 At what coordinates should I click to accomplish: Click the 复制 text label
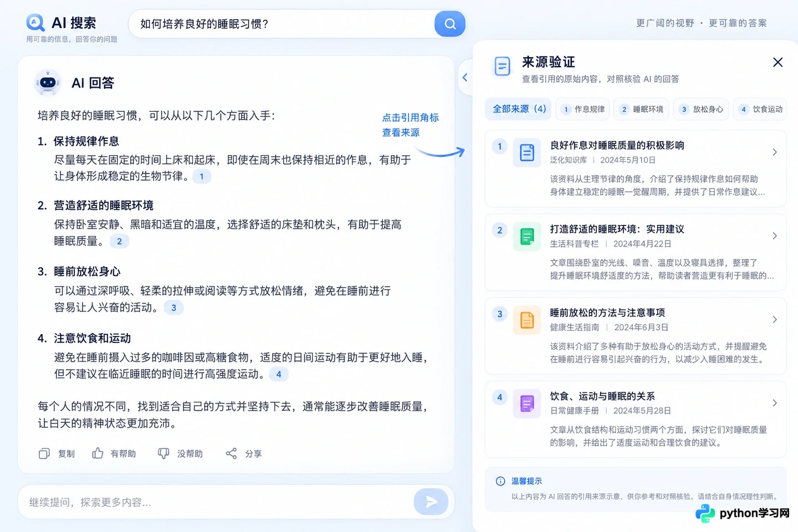[x=66, y=453]
